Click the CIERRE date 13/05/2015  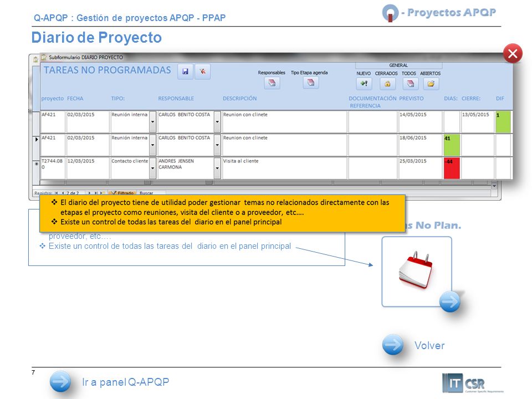(477, 121)
